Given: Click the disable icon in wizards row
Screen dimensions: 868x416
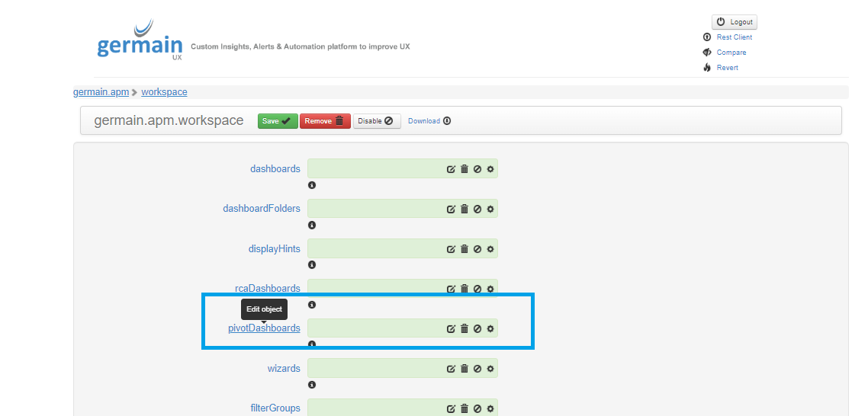Looking at the screenshot, I should pyautogui.click(x=477, y=369).
